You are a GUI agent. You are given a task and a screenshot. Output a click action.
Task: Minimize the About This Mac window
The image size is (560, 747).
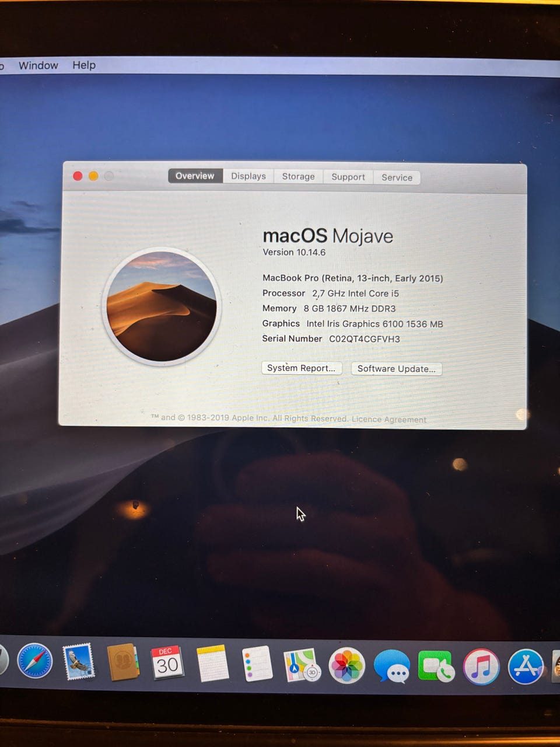pyautogui.click(x=93, y=176)
